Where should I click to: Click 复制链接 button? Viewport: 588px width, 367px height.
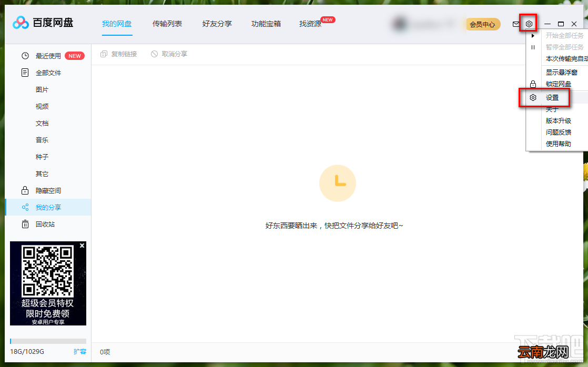coord(118,54)
